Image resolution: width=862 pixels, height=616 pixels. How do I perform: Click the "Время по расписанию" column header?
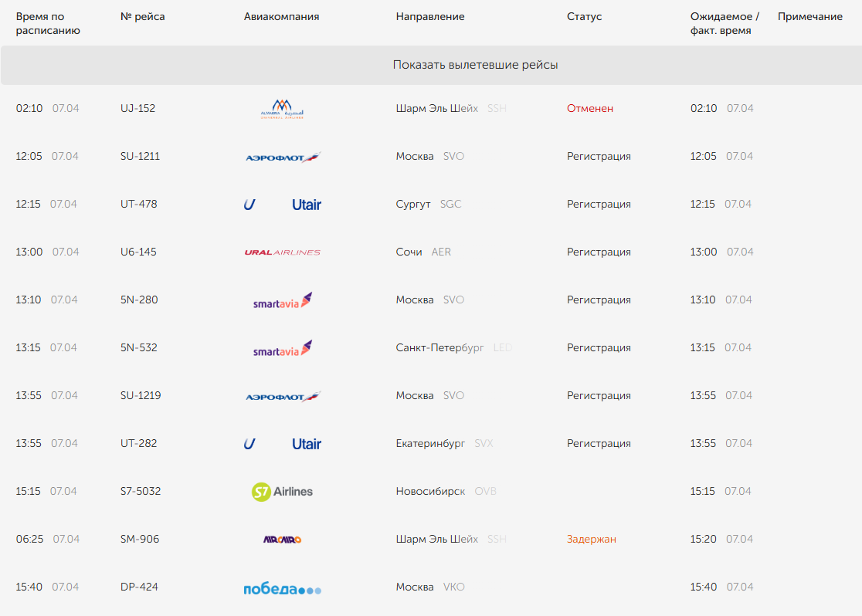pos(48,24)
